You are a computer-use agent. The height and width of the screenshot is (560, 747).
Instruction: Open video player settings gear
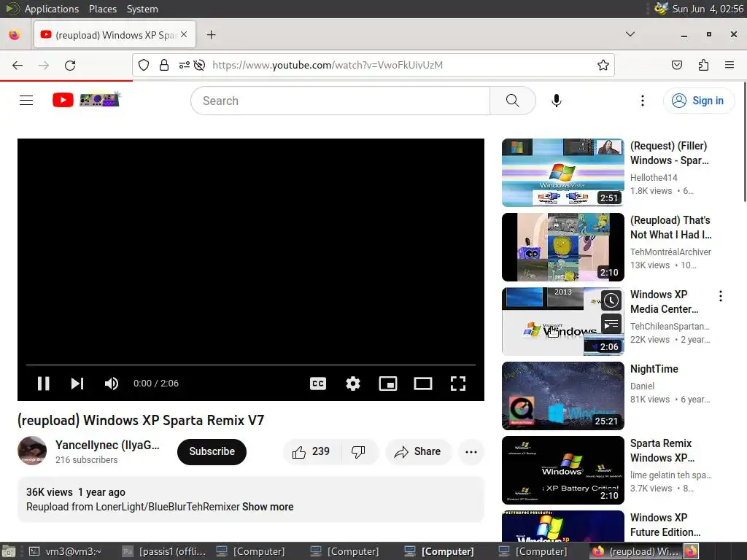(353, 384)
